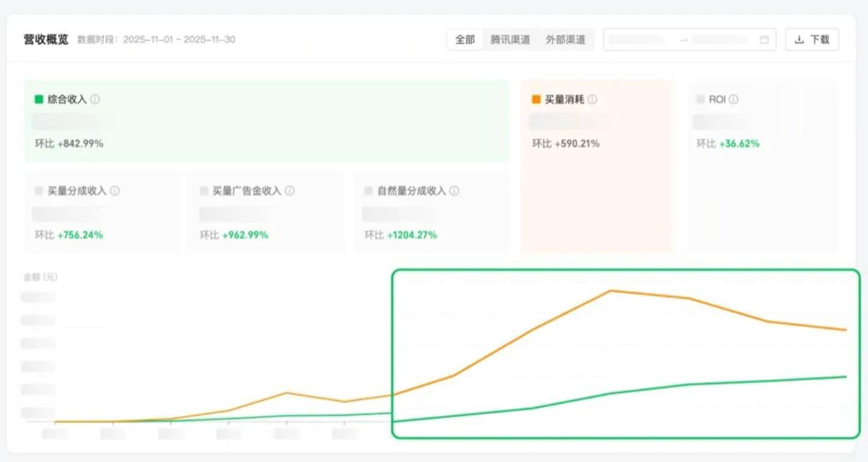The height and width of the screenshot is (462, 868).
Task: Click info icon beside 买量消耗
Action: (x=593, y=100)
